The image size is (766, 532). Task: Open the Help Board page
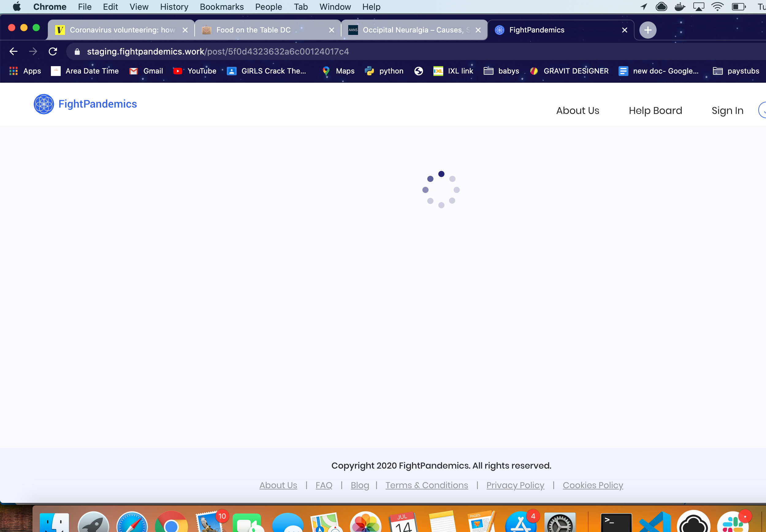click(655, 110)
